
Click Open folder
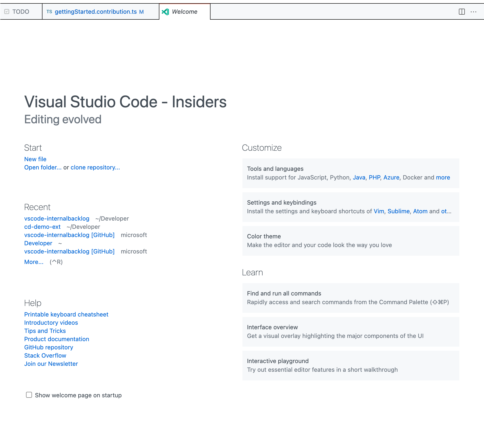(x=43, y=167)
